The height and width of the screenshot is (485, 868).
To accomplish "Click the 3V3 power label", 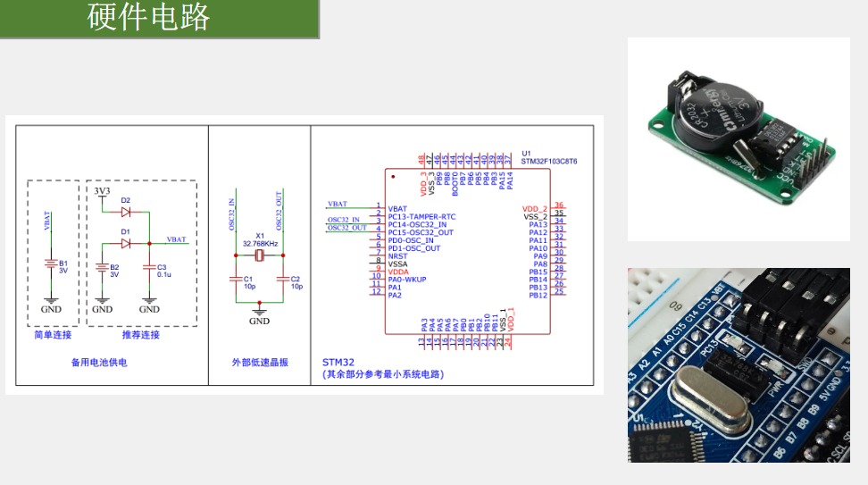I will pyautogui.click(x=102, y=191).
